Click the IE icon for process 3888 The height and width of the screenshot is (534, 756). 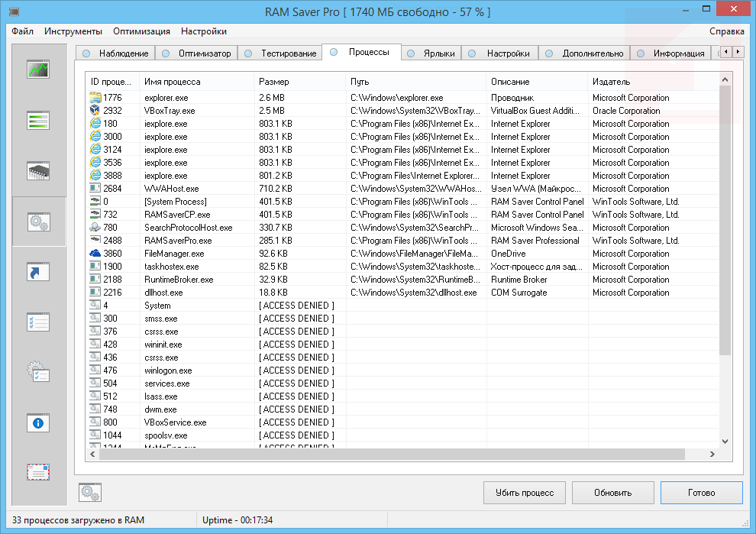[x=95, y=176]
